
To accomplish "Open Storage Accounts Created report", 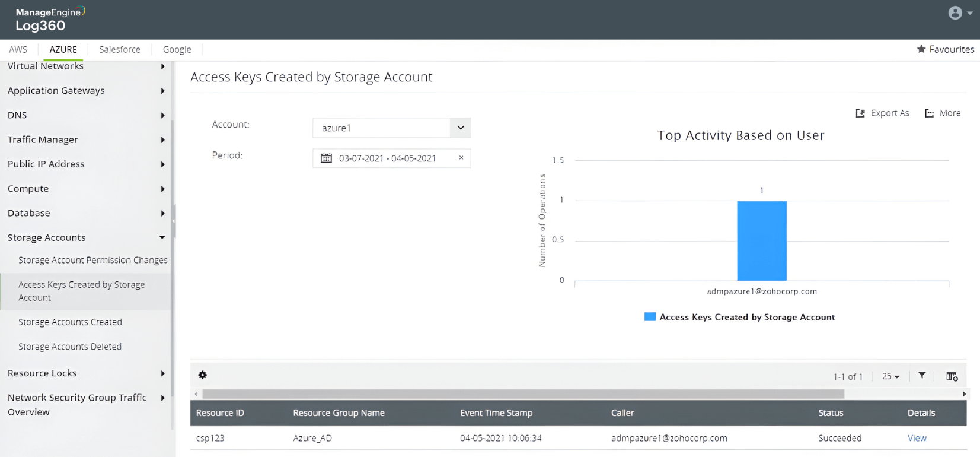I will point(70,322).
